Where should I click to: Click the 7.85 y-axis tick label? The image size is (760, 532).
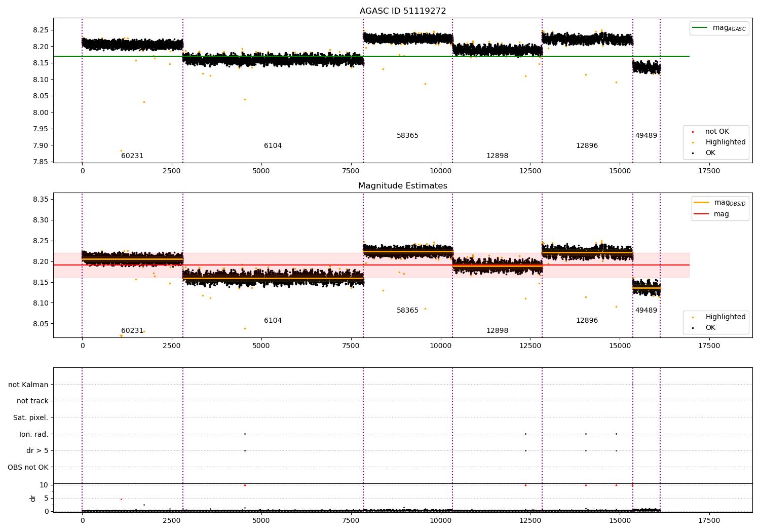41,162
